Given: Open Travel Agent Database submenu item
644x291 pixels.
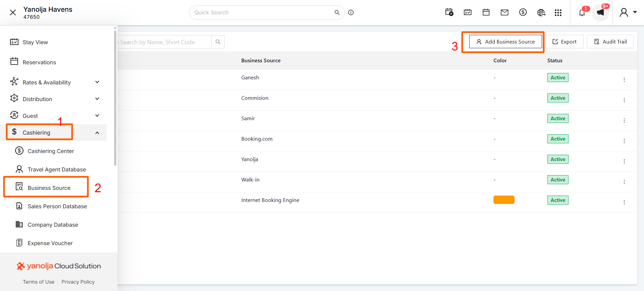Looking at the screenshot, I should point(57,169).
